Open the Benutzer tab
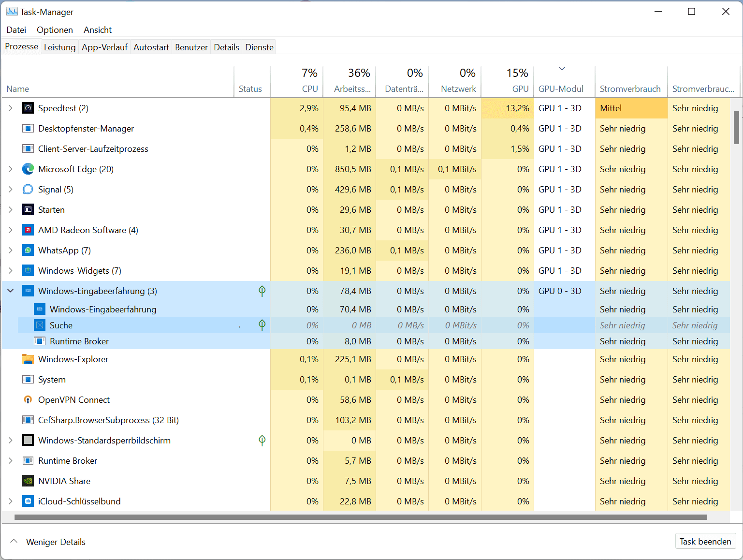Image resolution: width=743 pixels, height=560 pixels. [x=191, y=47]
